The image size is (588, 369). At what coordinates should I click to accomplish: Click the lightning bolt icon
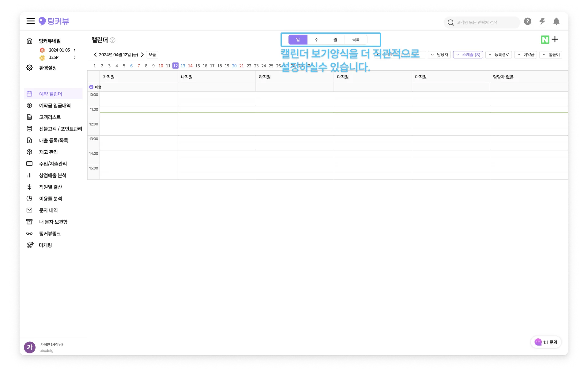tap(542, 21)
